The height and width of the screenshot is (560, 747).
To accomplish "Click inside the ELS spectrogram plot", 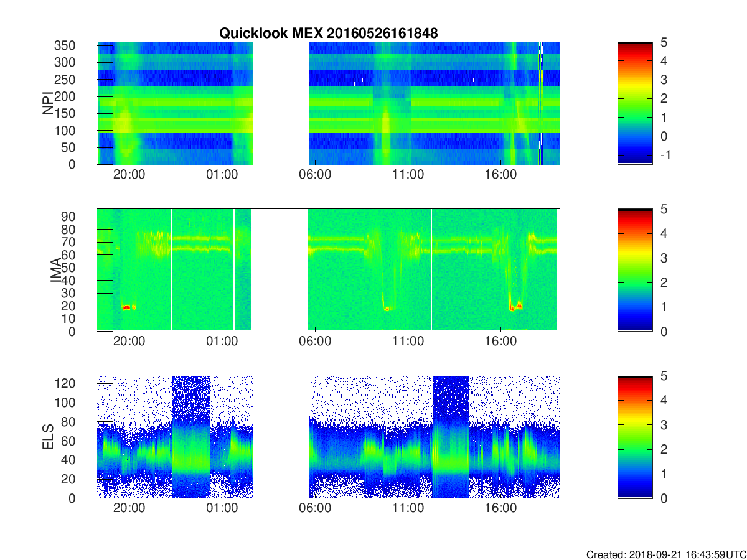I will coord(329,437).
